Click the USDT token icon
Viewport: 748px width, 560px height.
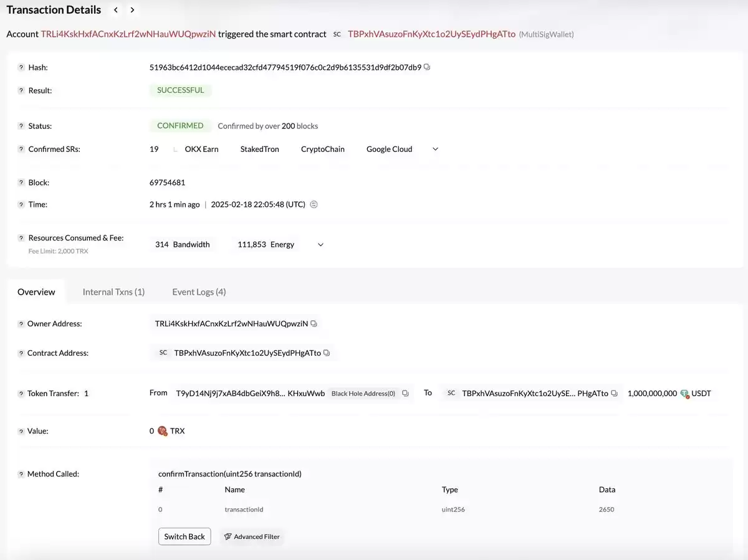[684, 394]
